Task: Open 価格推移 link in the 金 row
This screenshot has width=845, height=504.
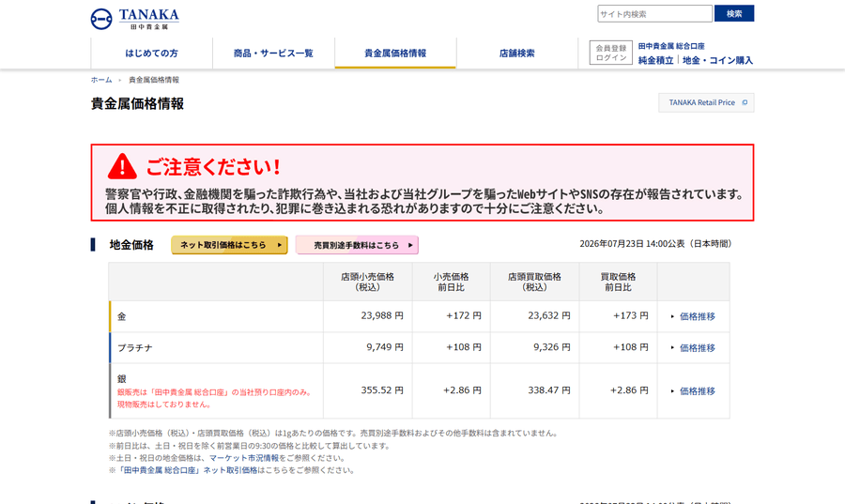Action: tap(697, 316)
